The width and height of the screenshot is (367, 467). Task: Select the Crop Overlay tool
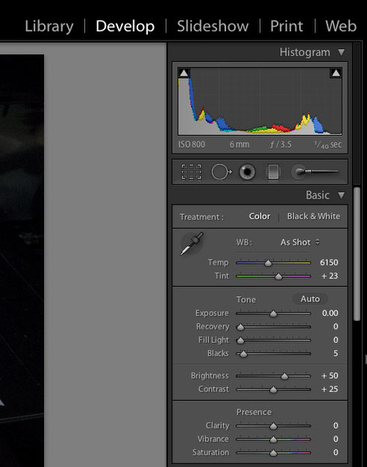[191, 172]
